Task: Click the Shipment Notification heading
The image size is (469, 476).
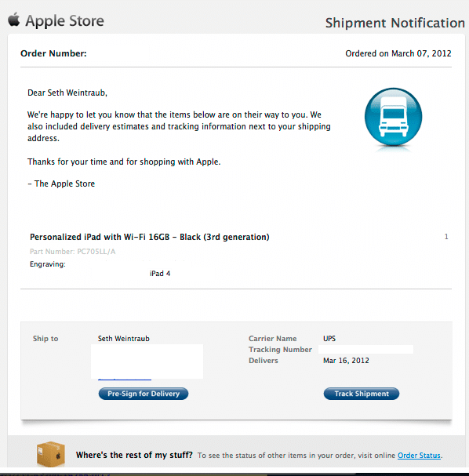Action: pos(395,23)
